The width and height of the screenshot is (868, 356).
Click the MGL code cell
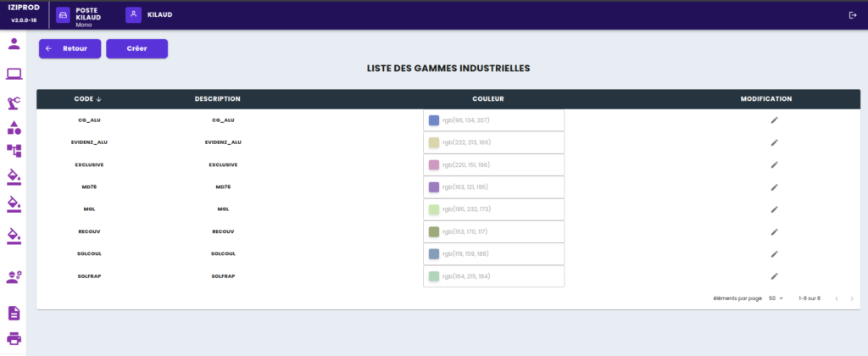(89, 209)
